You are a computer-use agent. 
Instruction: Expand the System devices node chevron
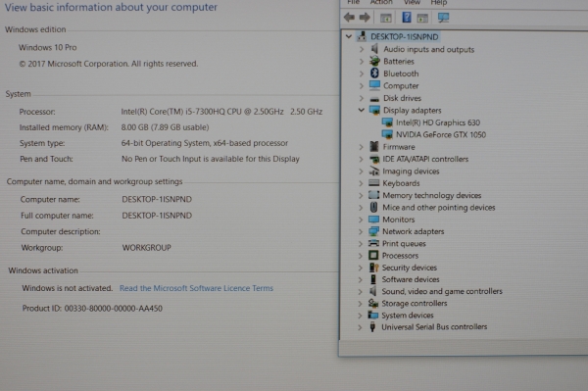pos(360,316)
